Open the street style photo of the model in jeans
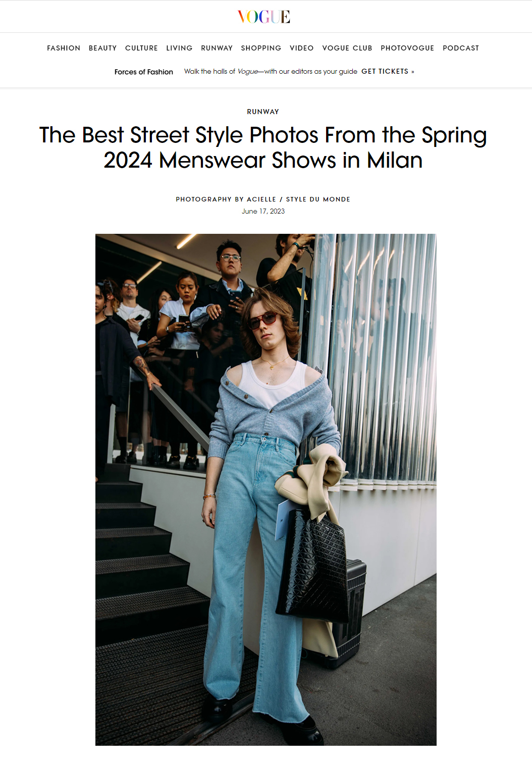The image size is (532, 762). click(266, 489)
